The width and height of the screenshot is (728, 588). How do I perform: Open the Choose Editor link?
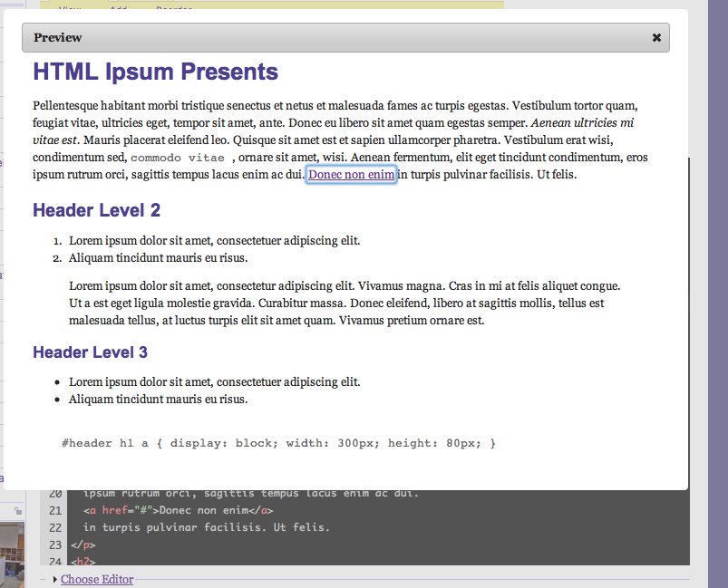coord(97,579)
